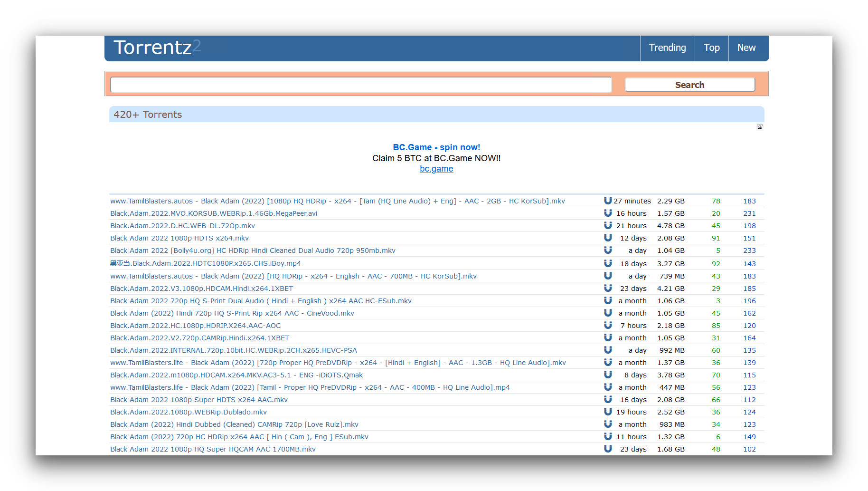Screen dimensions: 868x491
Task: Click magnet icon for 720p HC HDRip ESub.mkv row
Action: point(608,436)
